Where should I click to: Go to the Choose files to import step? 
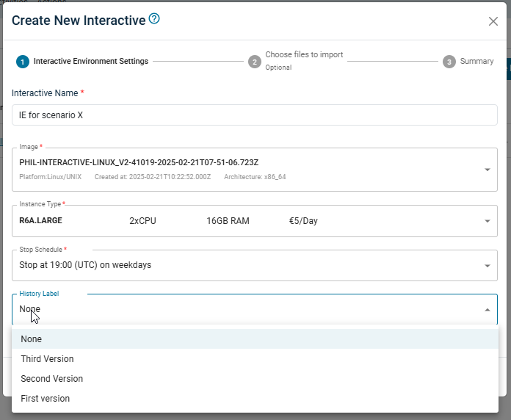304,55
